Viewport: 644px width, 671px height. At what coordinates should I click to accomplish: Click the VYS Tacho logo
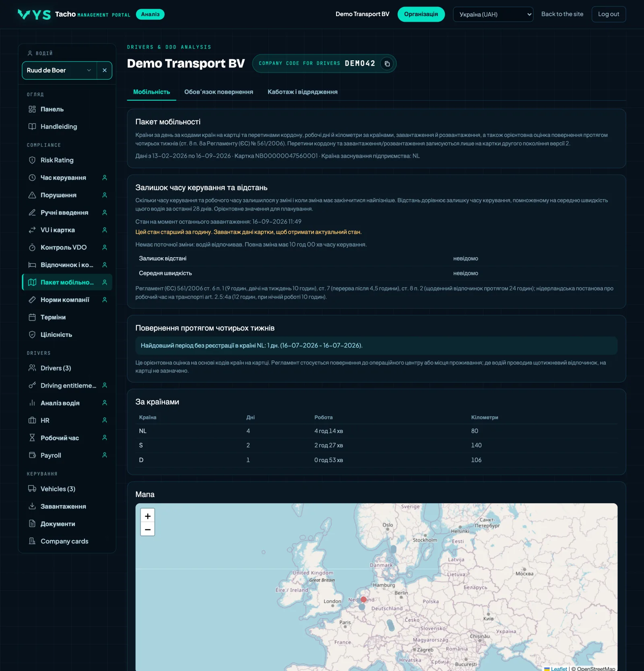click(x=74, y=14)
